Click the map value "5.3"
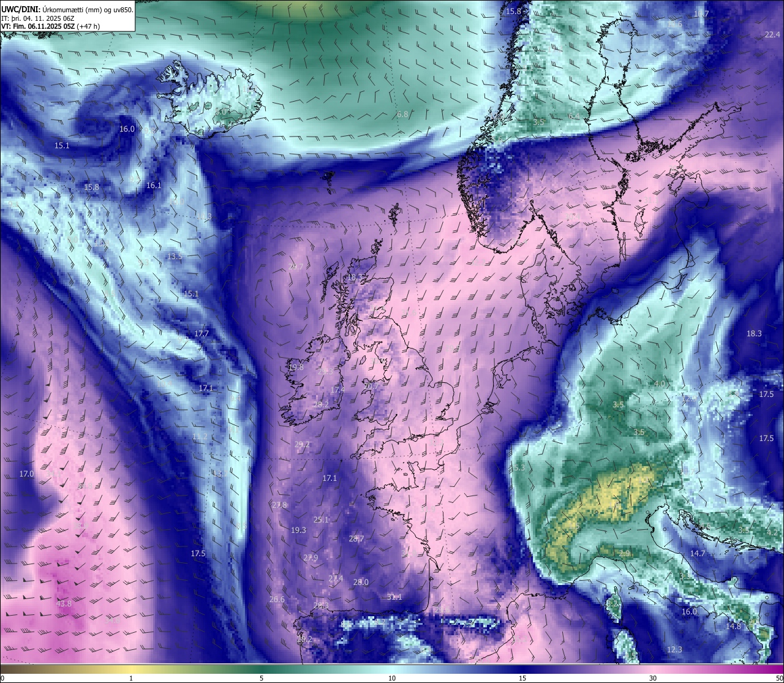This screenshot has height=683, width=784. click(x=519, y=467)
